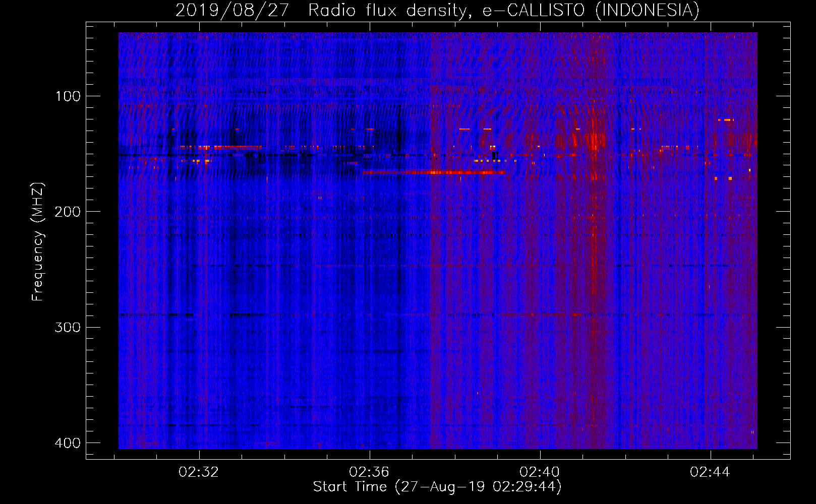Click the 100 frequency tick label

coord(68,96)
